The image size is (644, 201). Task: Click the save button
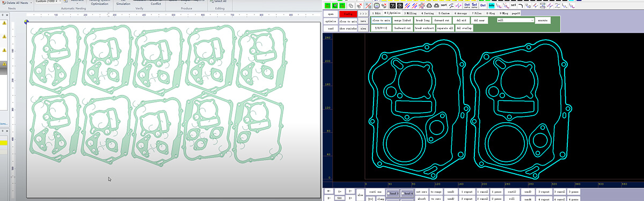point(363,20)
